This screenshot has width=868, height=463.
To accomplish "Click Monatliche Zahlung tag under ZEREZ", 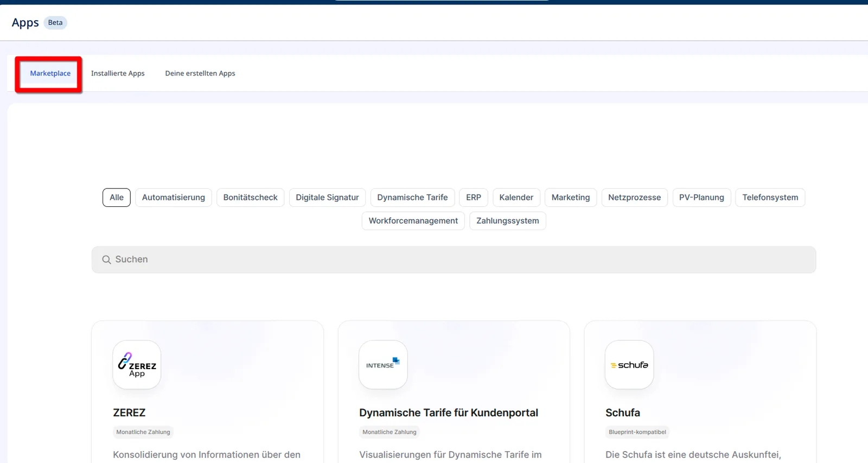I will point(143,432).
